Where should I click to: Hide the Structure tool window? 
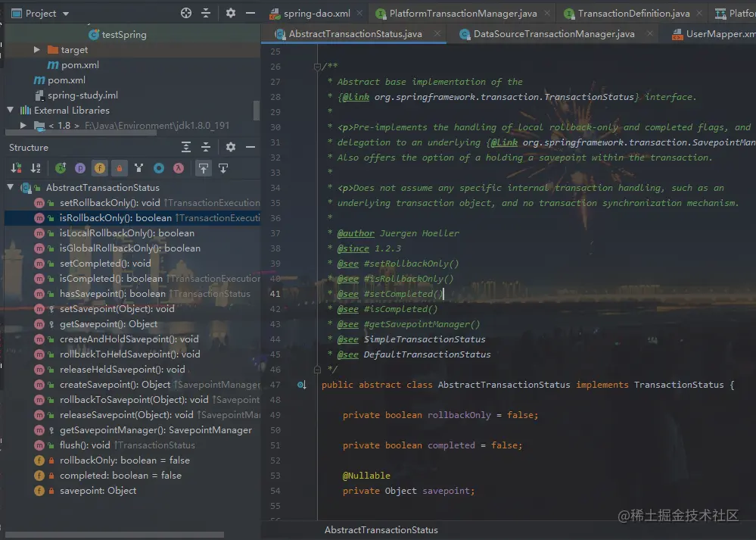250,147
